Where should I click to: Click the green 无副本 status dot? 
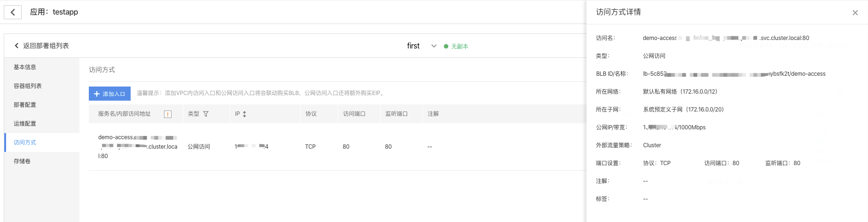click(x=446, y=46)
